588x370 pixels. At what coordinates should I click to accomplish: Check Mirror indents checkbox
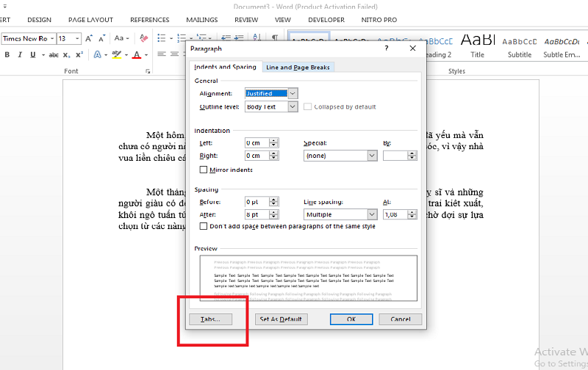click(x=204, y=170)
